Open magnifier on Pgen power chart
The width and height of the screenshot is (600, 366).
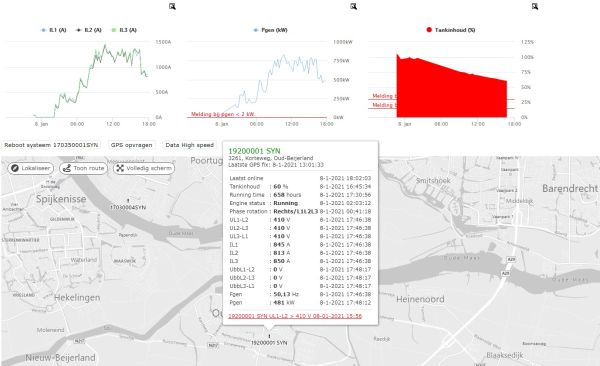354,7
